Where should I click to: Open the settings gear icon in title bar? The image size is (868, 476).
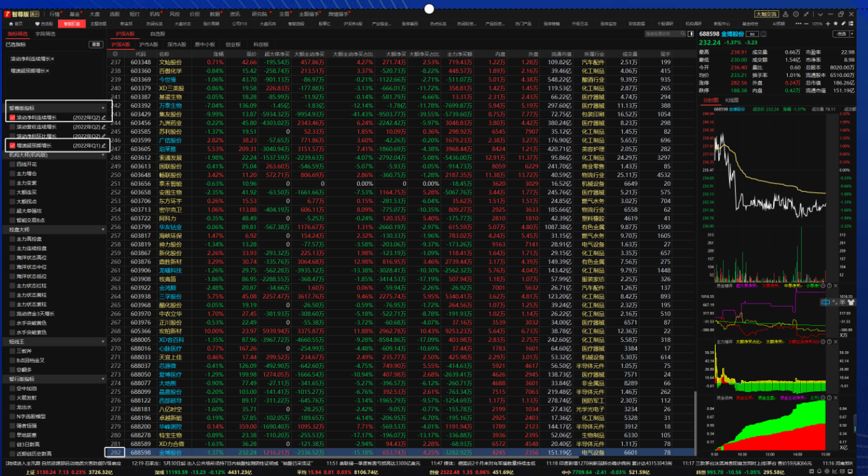coord(795,14)
